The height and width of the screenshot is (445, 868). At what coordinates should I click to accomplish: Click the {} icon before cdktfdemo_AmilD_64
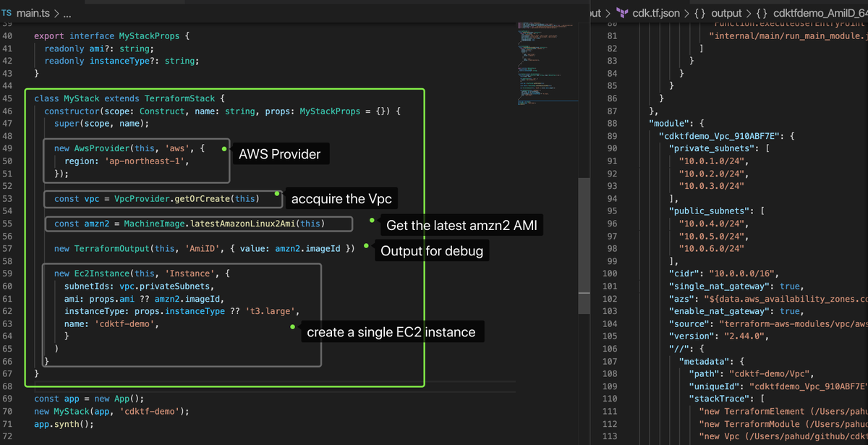(x=760, y=12)
